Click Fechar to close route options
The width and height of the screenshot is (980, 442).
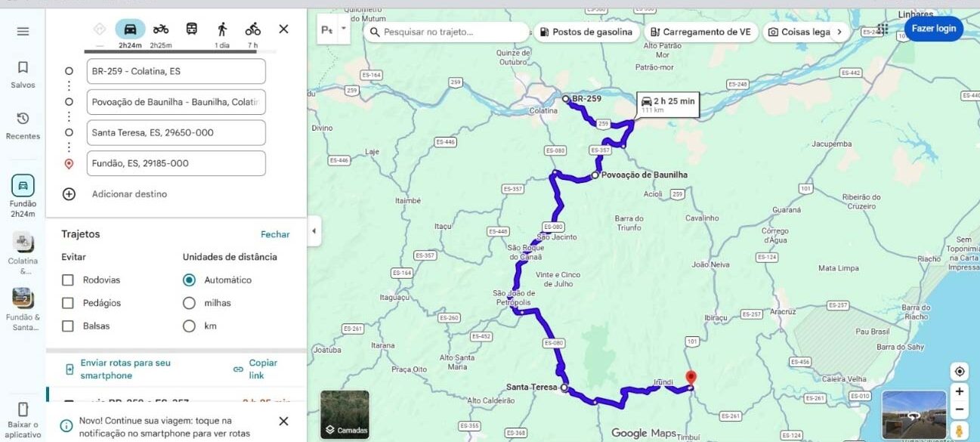tap(275, 234)
